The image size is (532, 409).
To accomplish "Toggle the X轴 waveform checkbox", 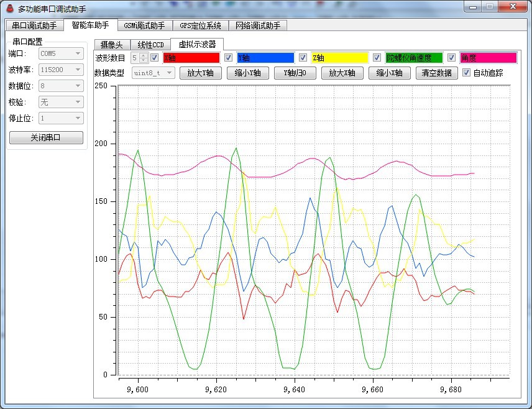I will tap(154, 58).
